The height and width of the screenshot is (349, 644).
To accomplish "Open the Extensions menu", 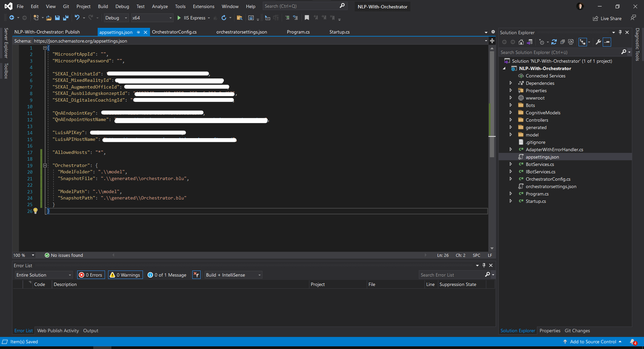I will pyautogui.click(x=203, y=6).
